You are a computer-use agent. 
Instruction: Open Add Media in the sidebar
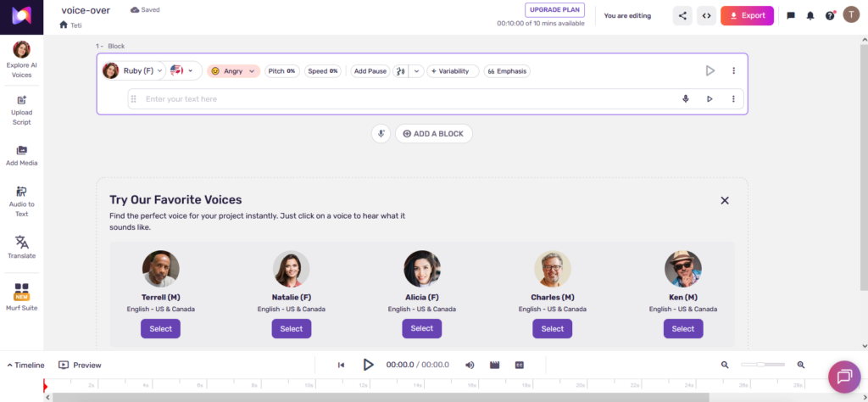[21, 155]
